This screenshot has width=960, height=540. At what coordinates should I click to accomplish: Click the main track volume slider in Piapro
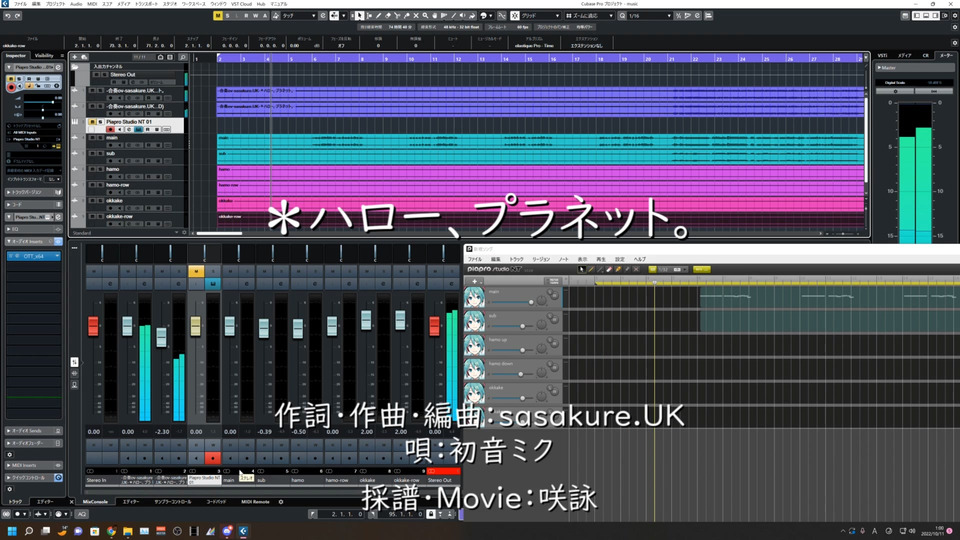pos(511,302)
